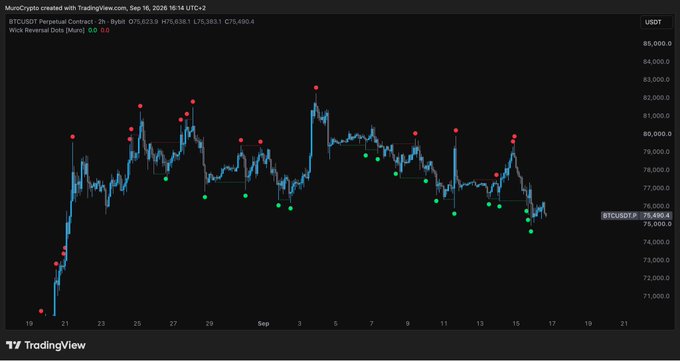This screenshot has width=680, height=361.
Task: Click the 76,000.0 price axis label
Action: pos(657,206)
